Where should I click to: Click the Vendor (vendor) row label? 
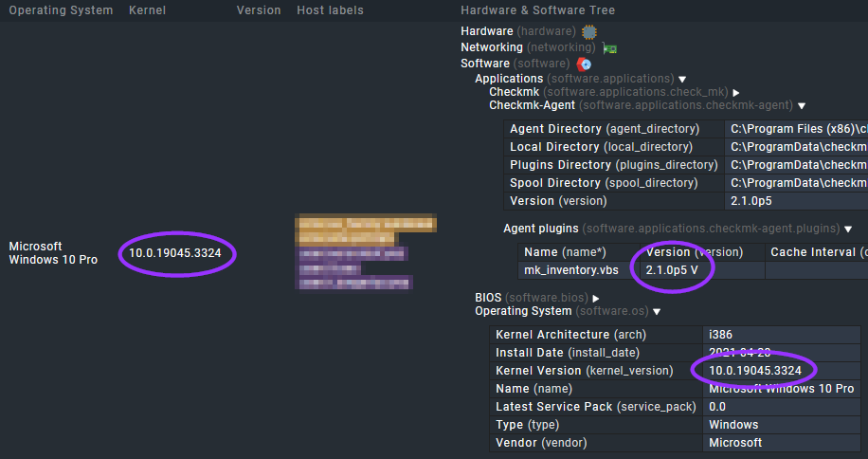coord(541,443)
